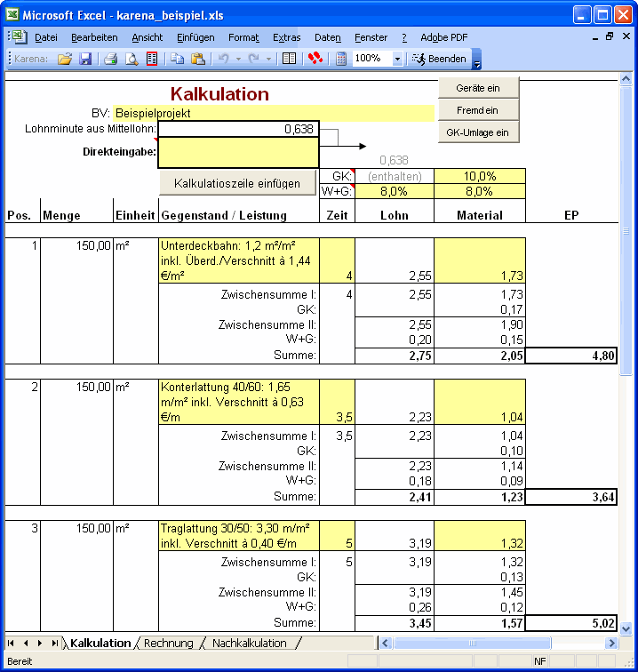
Task: Click the Copy icon in toolbar
Action: tap(177, 59)
